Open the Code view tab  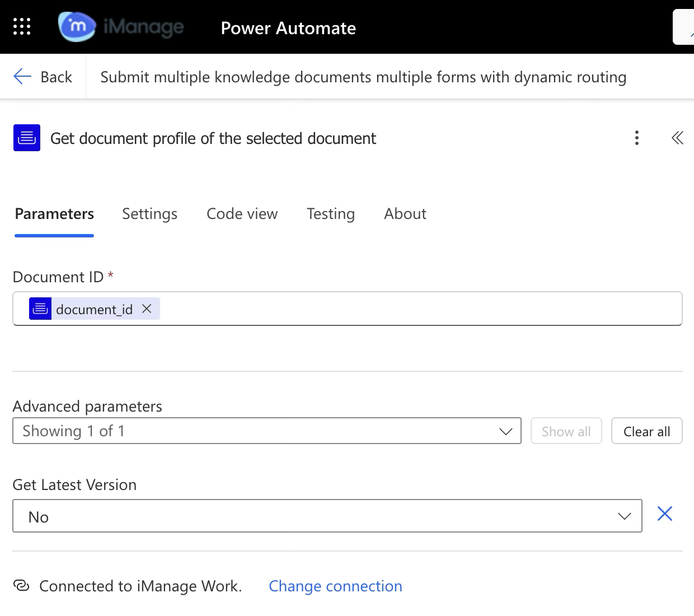(242, 214)
